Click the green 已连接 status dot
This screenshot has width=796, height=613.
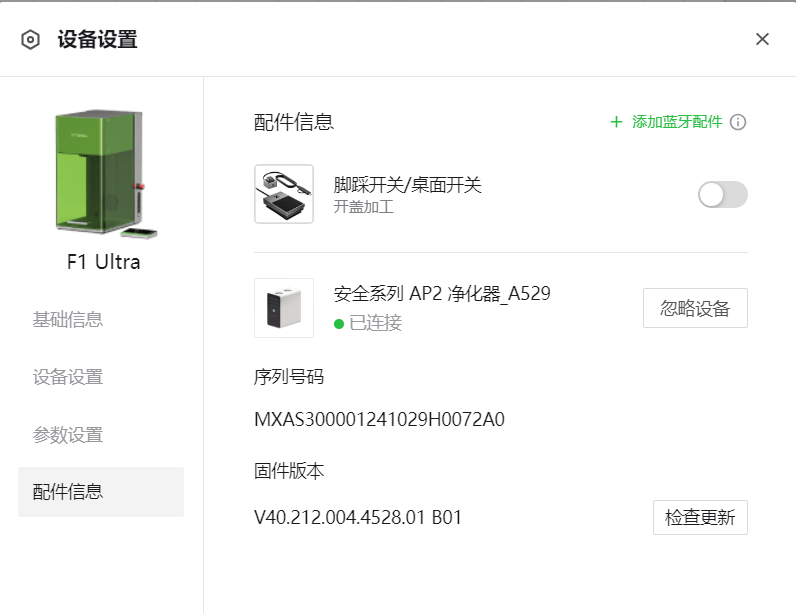coord(339,324)
